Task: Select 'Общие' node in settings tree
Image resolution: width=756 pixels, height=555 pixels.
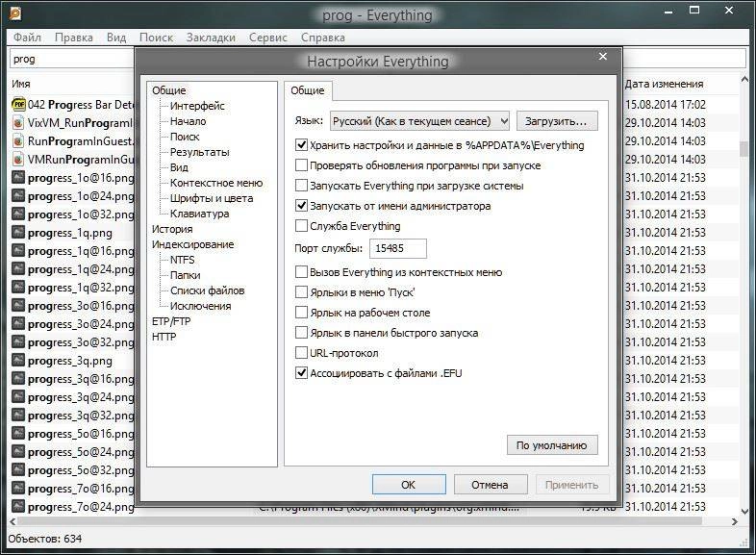Action: coord(168,90)
